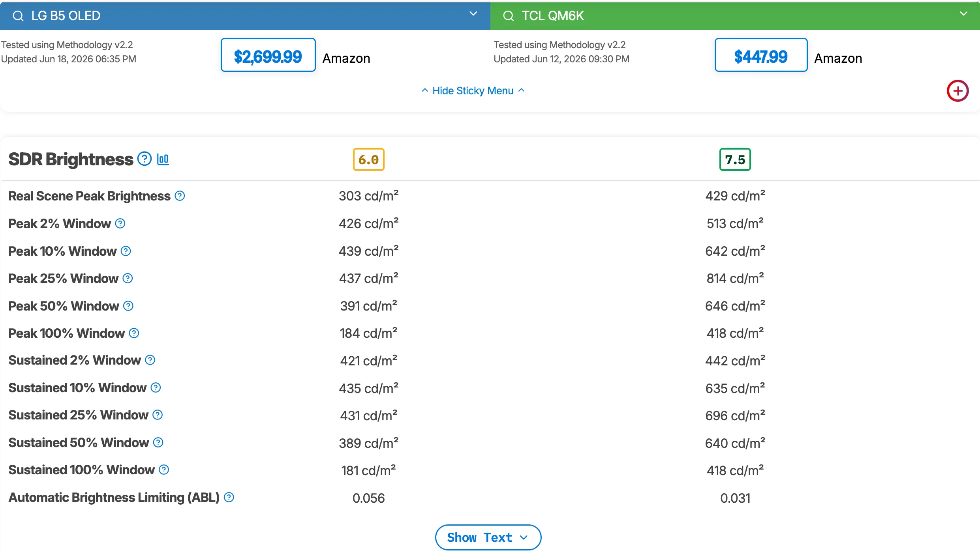Click the 7.5 SDR Brightness score badge
The width and height of the screenshot is (980, 554).
point(735,159)
